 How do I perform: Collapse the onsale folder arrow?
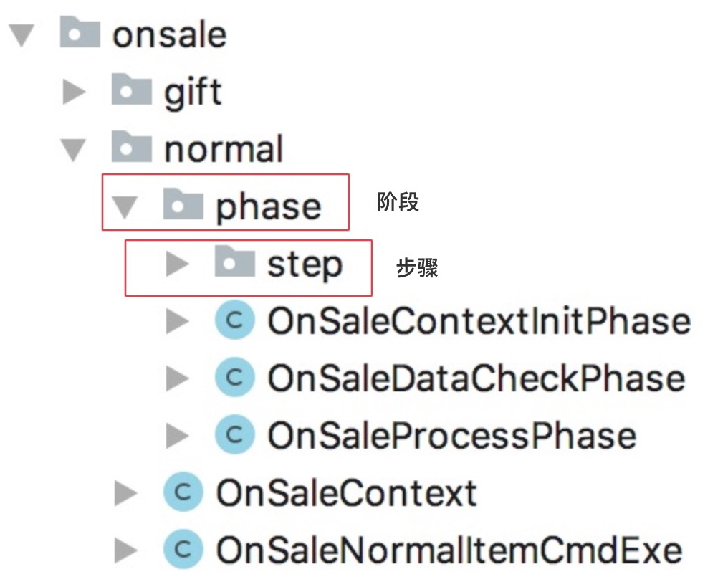coord(21,36)
